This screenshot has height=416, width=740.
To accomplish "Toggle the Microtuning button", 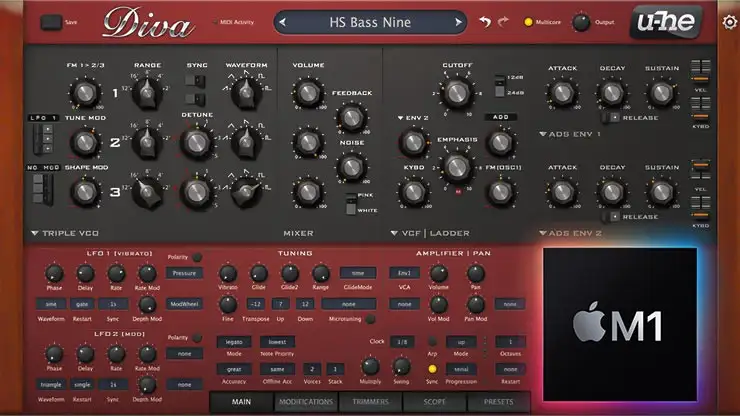I will pos(371,320).
